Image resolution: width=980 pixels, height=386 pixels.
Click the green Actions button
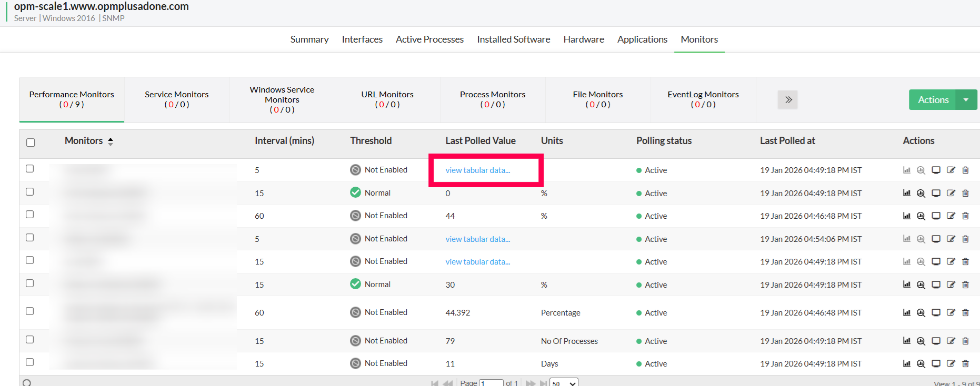click(933, 100)
